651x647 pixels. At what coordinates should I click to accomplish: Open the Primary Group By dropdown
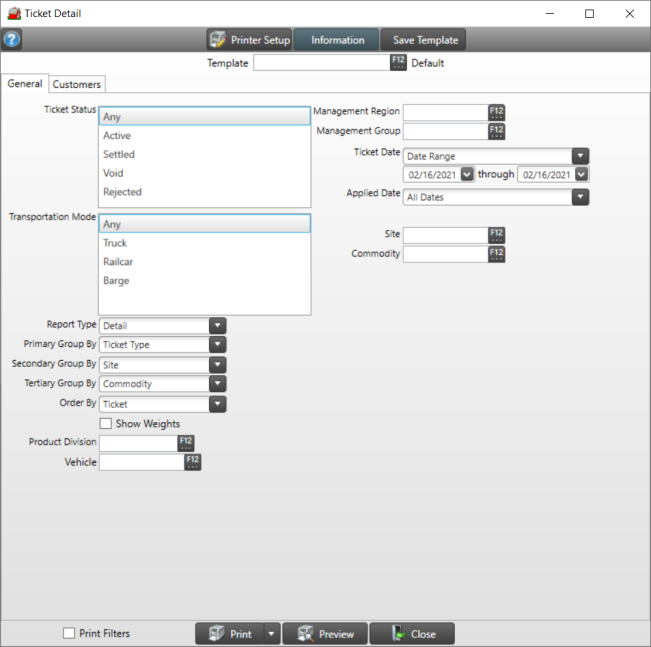coord(217,345)
